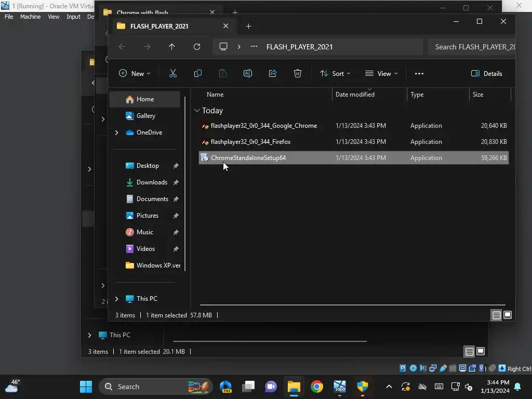Add a new File Explorer tab
Screen dimensions: 532x399
point(248,26)
